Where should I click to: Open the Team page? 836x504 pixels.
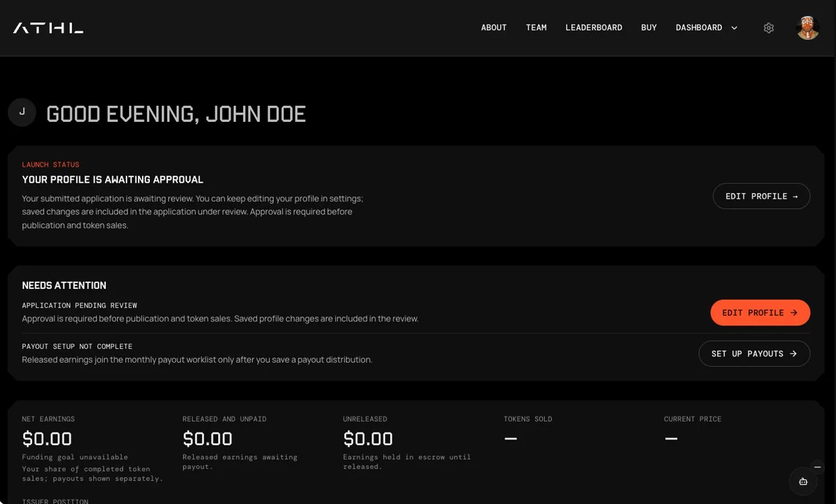[536, 27]
